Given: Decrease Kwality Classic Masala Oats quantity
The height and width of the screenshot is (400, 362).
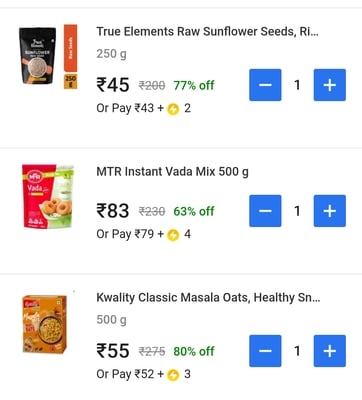Looking at the screenshot, I should point(265,351).
